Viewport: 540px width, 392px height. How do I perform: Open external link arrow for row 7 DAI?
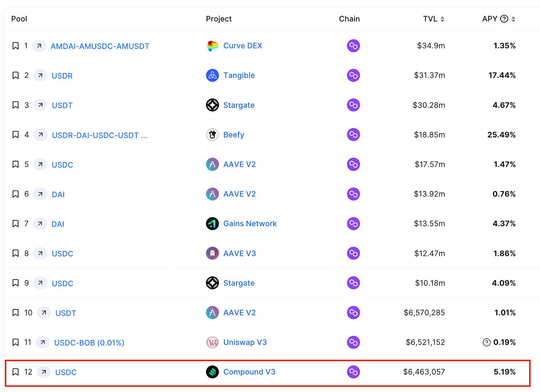tap(40, 224)
